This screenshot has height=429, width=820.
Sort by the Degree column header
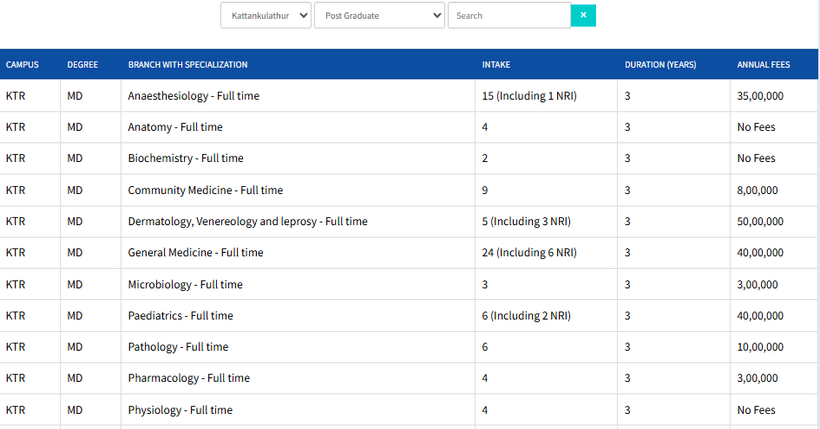point(82,65)
